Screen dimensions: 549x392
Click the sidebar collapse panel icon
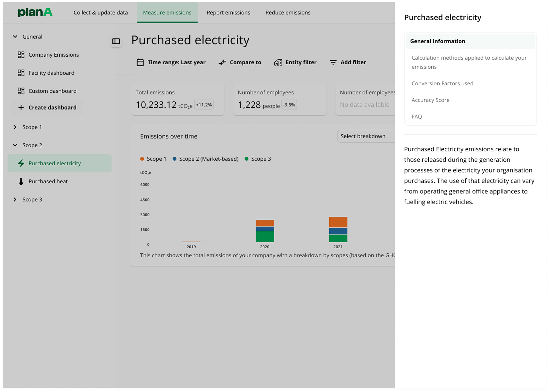point(116,41)
